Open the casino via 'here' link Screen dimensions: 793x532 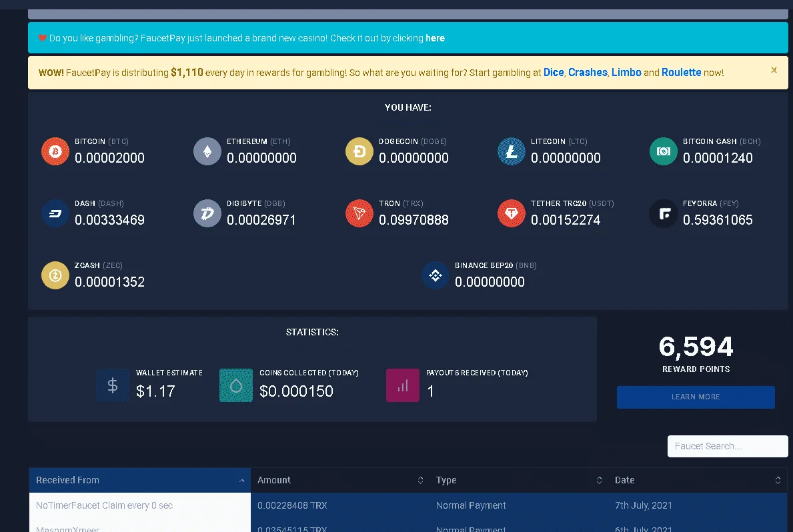point(435,38)
